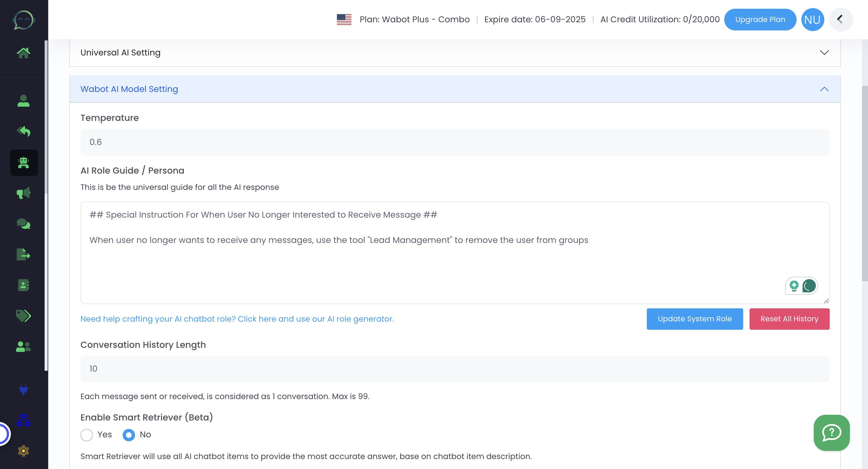Select the No radio for Smart Retriever

pyautogui.click(x=128, y=435)
